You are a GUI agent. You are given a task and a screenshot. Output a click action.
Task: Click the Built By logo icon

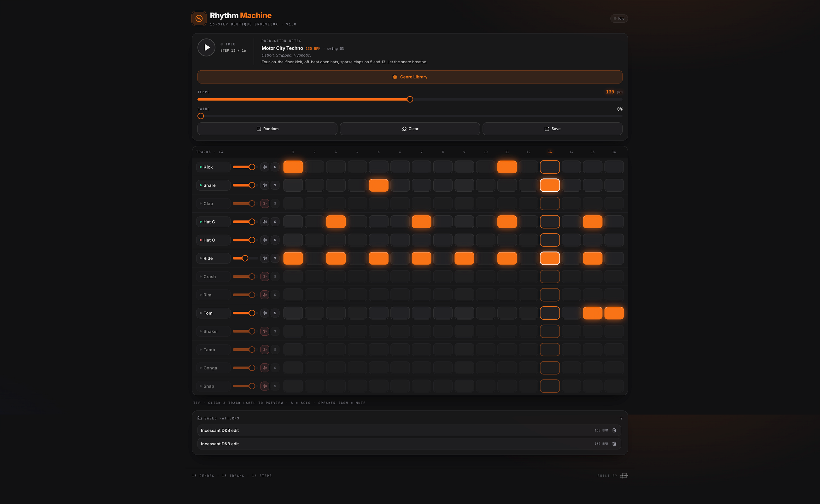(x=624, y=476)
